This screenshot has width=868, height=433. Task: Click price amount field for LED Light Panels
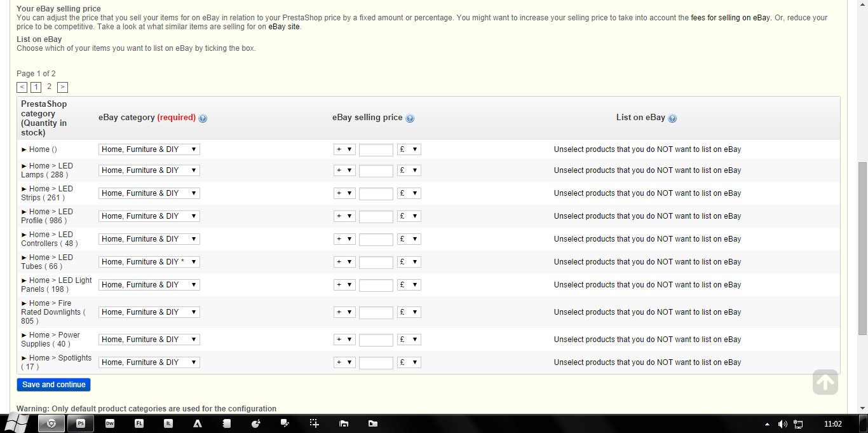point(376,285)
